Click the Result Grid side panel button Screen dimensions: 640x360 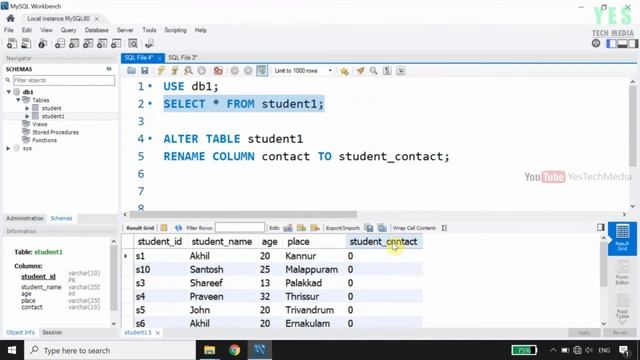(622, 238)
